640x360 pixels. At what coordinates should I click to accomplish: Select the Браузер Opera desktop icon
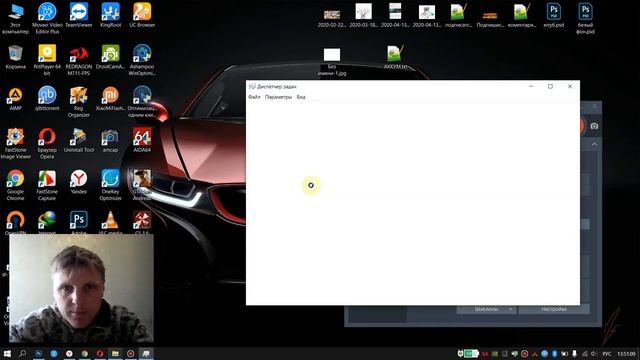pos(47,144)
